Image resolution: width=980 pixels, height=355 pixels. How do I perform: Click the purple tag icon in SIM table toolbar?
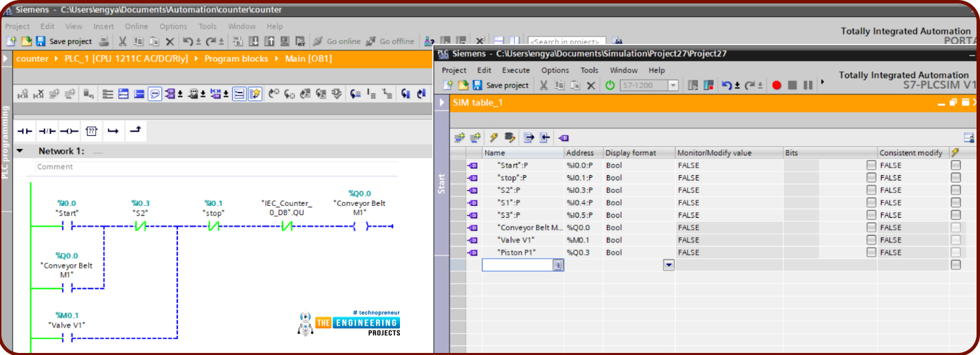563,137
